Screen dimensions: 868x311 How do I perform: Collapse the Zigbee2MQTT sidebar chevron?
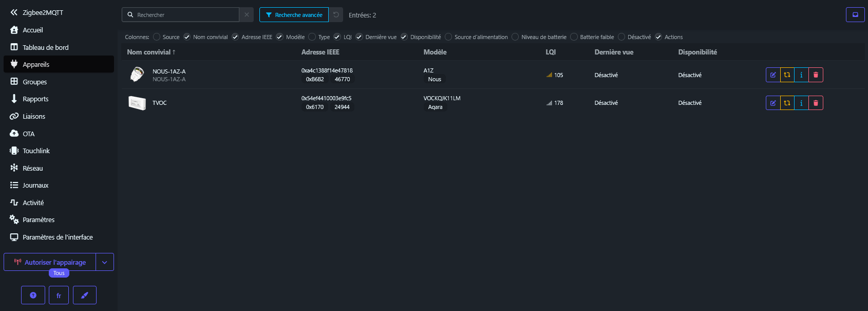pyautogui.click(x=14, y=12)
